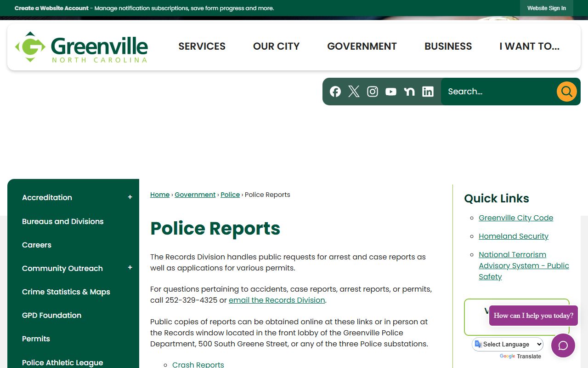Open the I Want To... menu
Screen dimensions: 588x368
tap(529, 46)
